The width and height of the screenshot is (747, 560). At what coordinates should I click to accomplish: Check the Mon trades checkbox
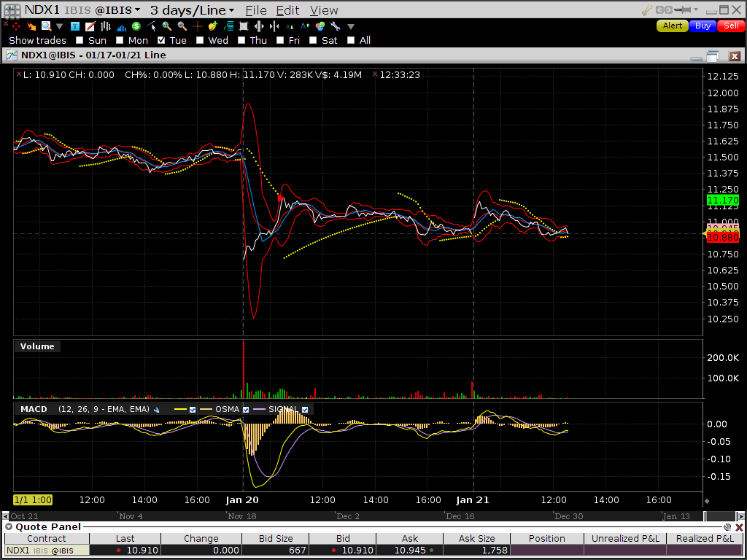[x=120, y=41]
